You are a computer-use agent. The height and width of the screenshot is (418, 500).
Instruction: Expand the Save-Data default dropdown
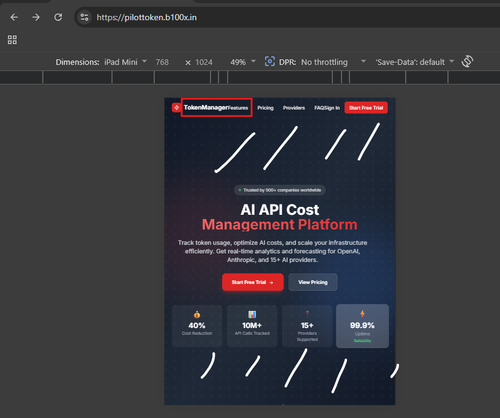click(415, 62)
